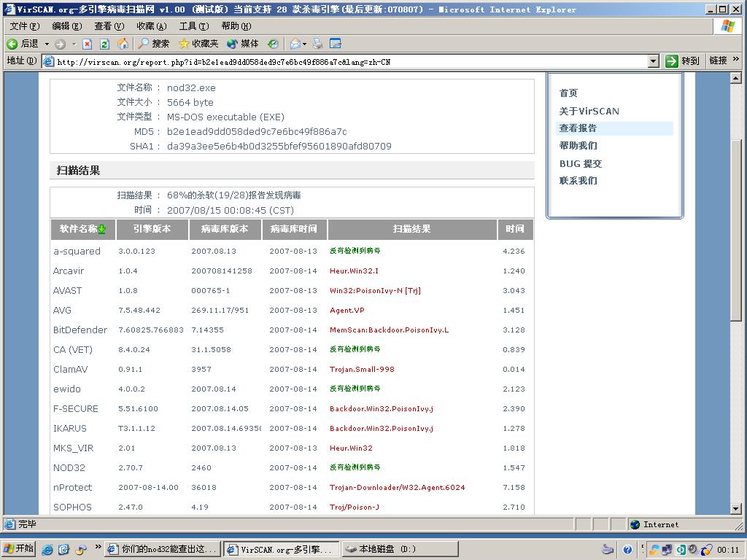Expand the address bar dropdown arrow

click(654, 61)
